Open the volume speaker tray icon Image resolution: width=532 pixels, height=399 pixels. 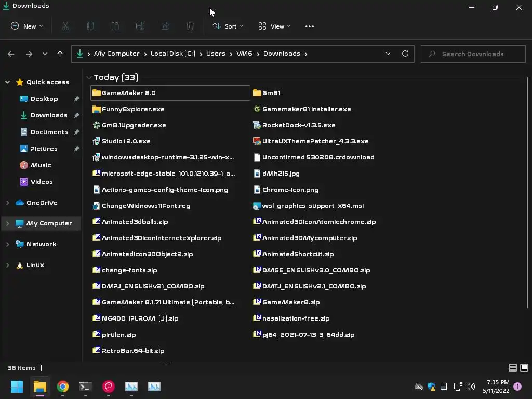click(471, 387)
